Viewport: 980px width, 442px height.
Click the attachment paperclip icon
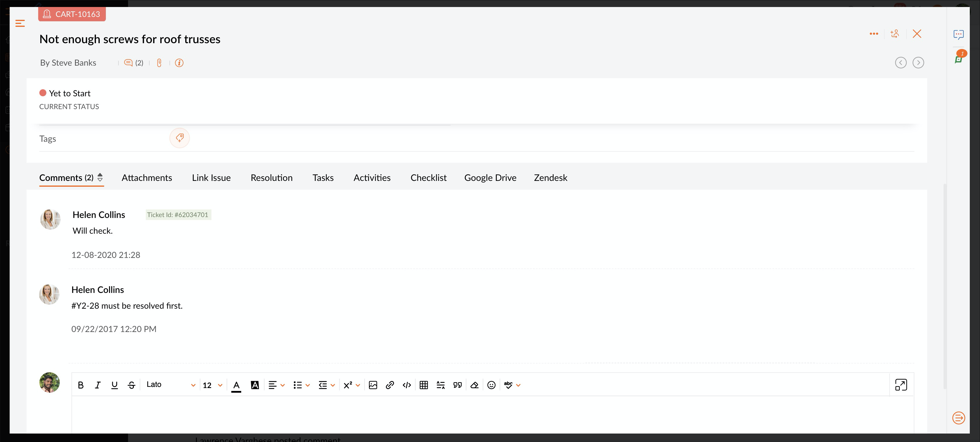point(160,63)
